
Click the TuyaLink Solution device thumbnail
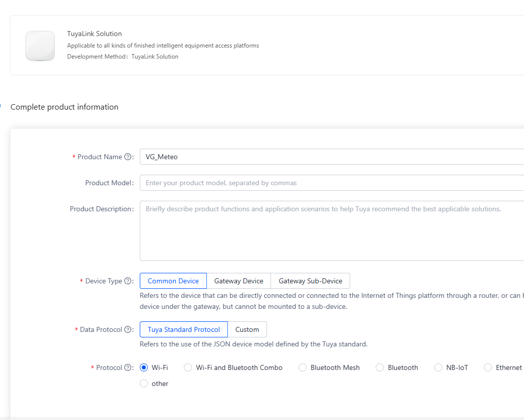(40, 46)
